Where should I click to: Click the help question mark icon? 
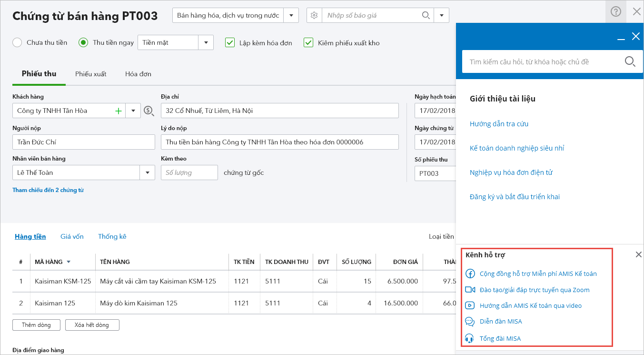click(x=615, y=12)
